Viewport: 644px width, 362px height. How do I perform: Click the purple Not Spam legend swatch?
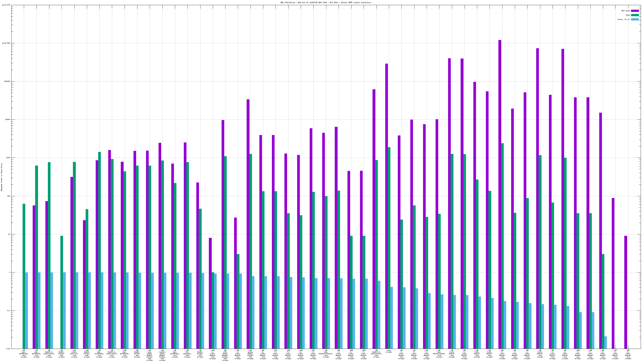coord(635,11)
